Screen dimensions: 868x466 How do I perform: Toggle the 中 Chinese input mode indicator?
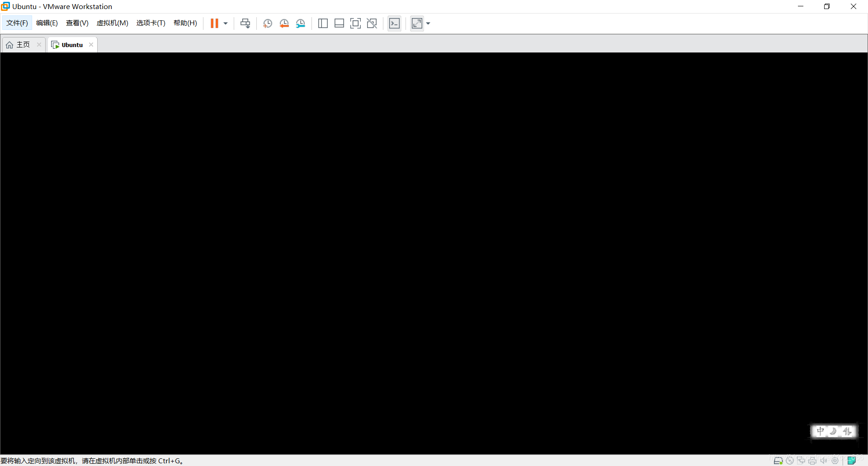821,431
